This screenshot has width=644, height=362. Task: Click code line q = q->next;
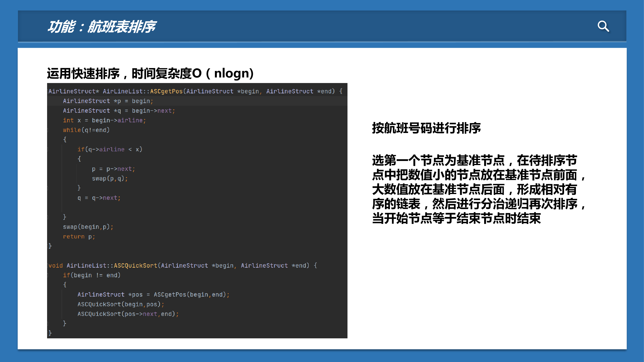click(x=99, y=198)
